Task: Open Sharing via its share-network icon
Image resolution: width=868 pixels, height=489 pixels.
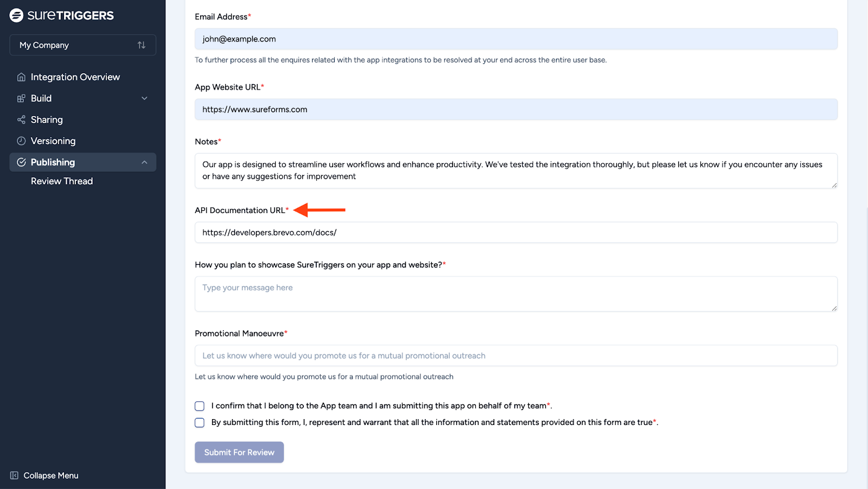Action: pyautogui.click(x=21, y=119)
